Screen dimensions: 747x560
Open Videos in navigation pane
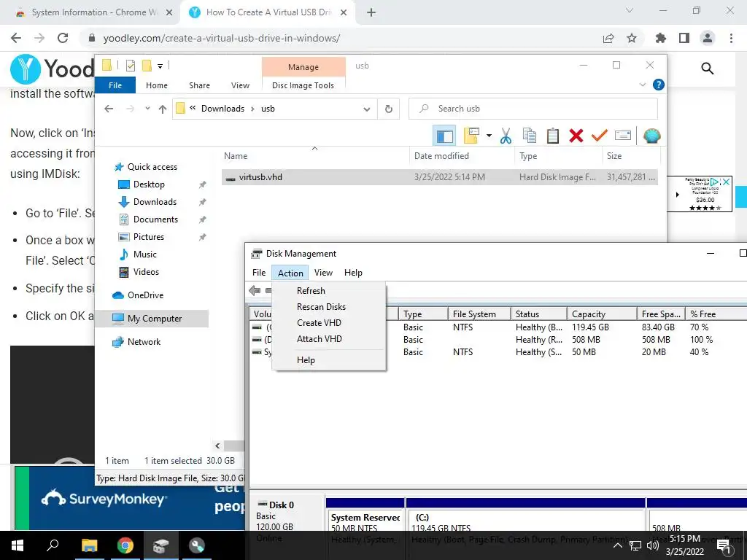click(x=146, y=272)
